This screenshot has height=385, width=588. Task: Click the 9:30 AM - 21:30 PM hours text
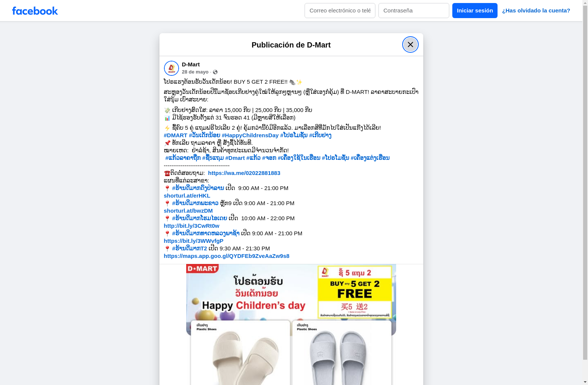click(x=245, y=248)
